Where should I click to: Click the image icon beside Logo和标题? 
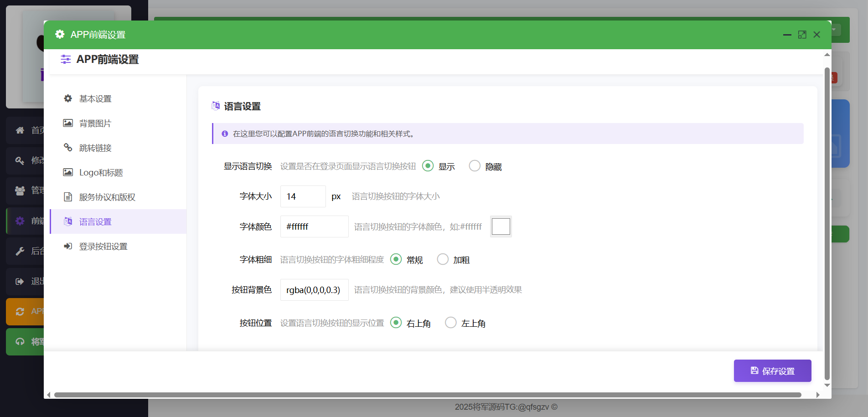68,172
